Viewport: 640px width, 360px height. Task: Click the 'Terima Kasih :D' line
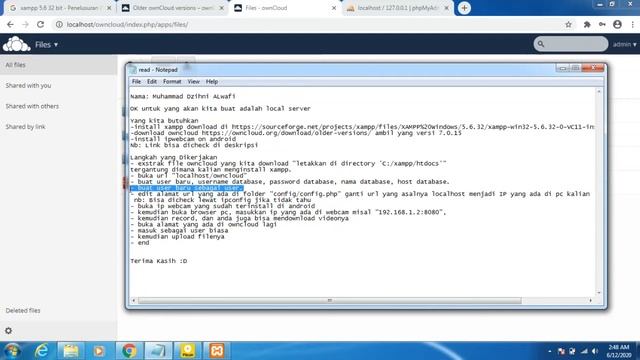(x=159, y=261)
